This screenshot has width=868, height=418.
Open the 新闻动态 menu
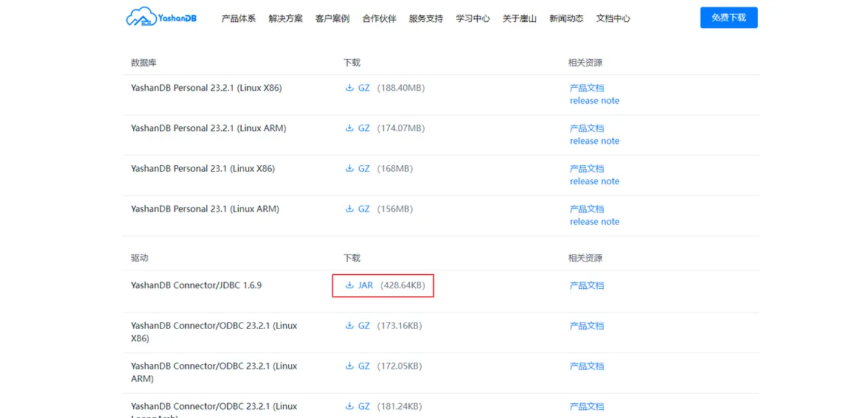566,18
